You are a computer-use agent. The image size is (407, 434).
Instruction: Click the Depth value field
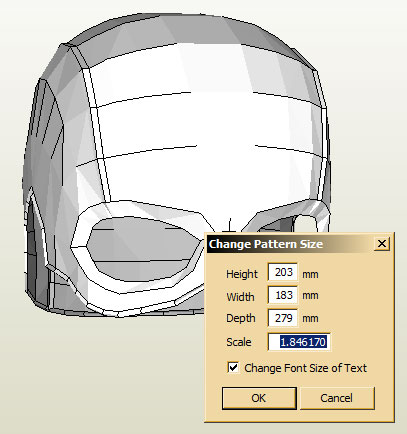pos(283,318)
